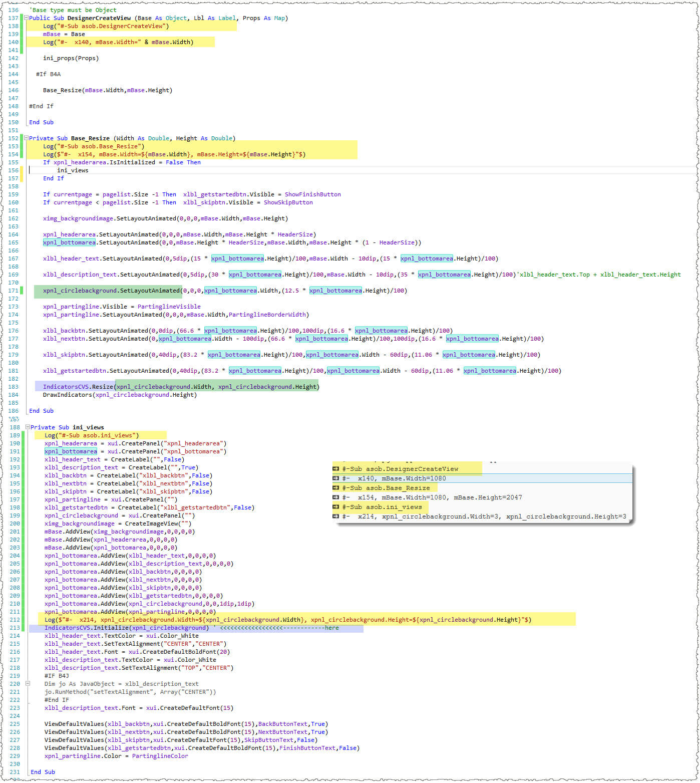700x783 pixels.
Task: Collapse the fold toggle at line 220
Action: pos(28,684)
